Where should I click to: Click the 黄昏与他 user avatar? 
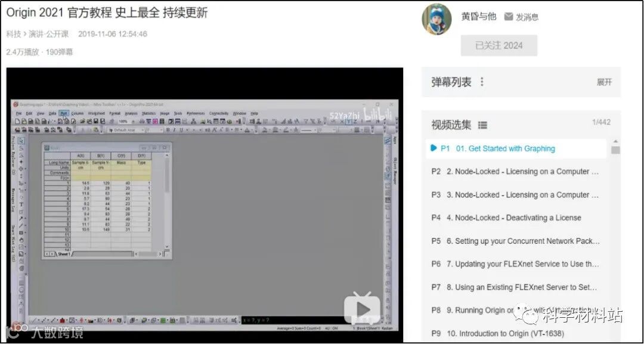436,19
